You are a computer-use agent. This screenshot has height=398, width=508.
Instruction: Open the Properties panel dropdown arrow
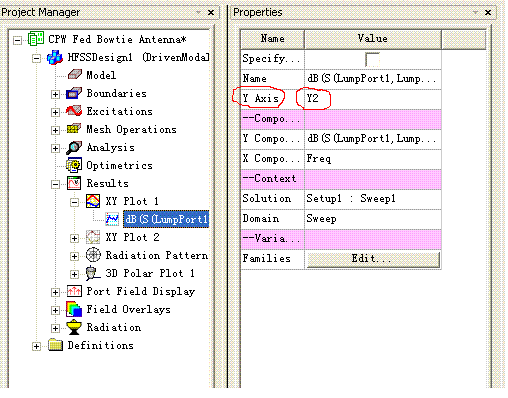point(476,12)
